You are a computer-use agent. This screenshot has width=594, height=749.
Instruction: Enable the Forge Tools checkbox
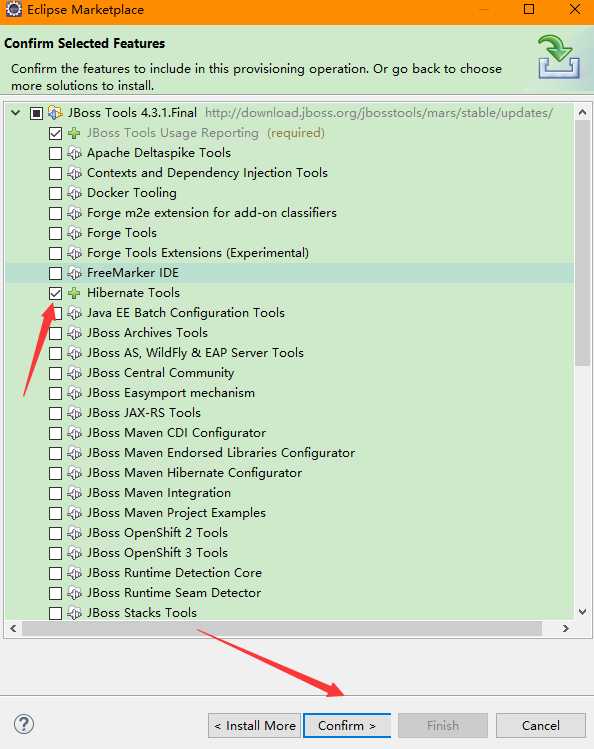(55, 234)
